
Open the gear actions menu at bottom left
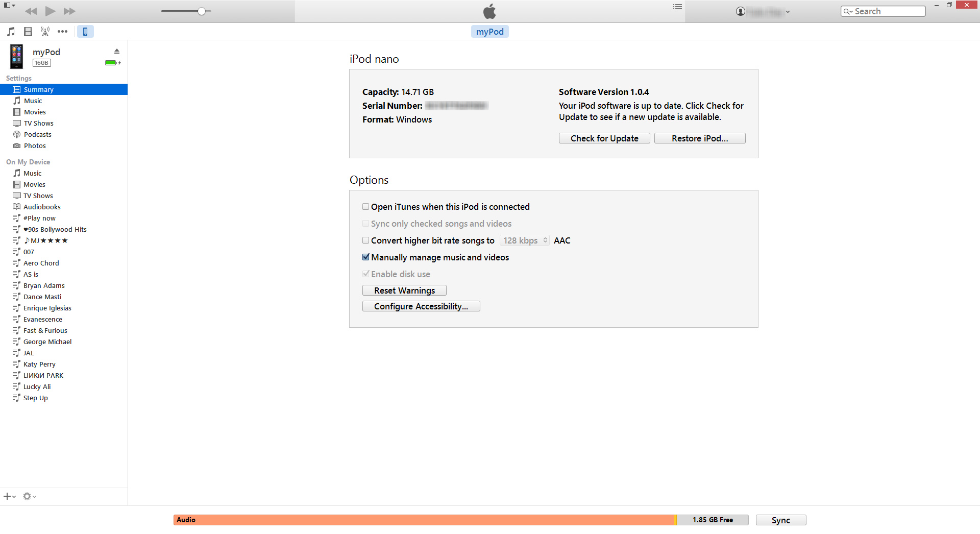tap(30, 496)
